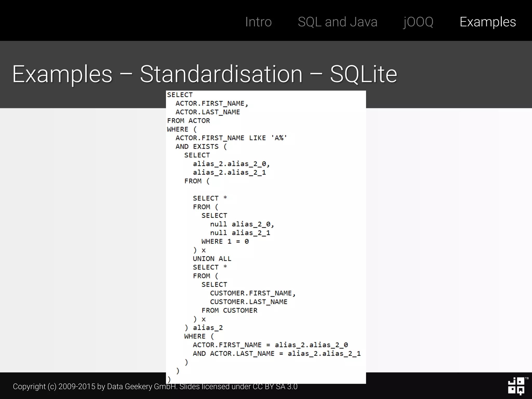532x399 pixels.
Task: Click the UNION ALL line in code
Action: click(x=212, y=259)
